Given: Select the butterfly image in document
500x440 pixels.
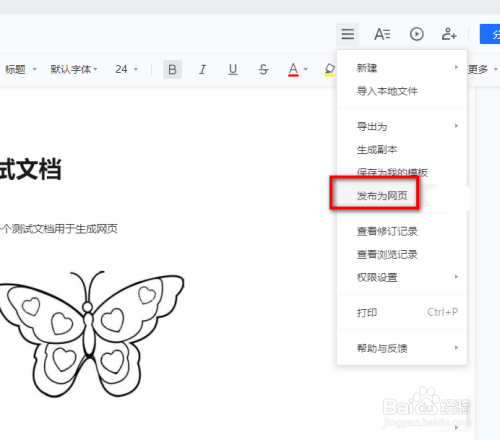Looking at the screenshot, I should (x=92, y=334).
